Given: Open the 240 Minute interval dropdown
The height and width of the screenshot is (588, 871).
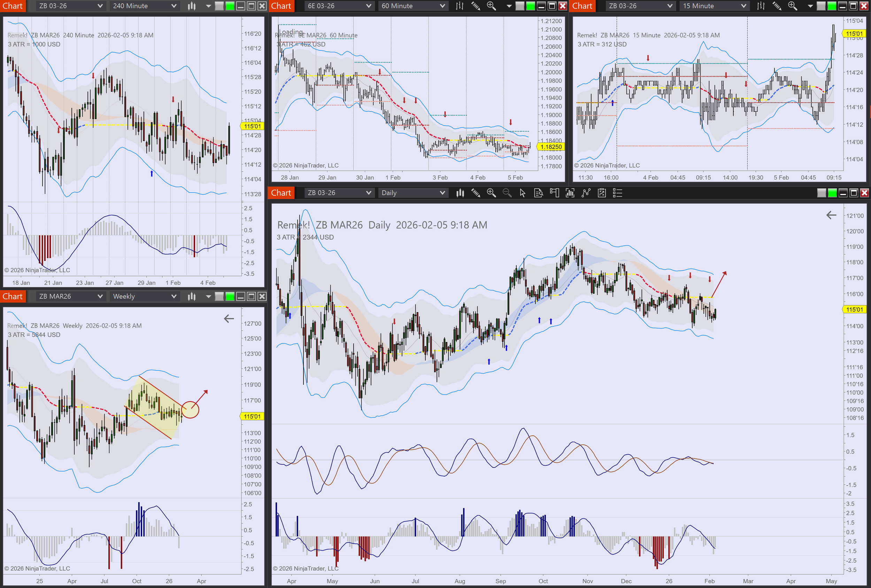Looking at the screenshot, I should 144,6.
